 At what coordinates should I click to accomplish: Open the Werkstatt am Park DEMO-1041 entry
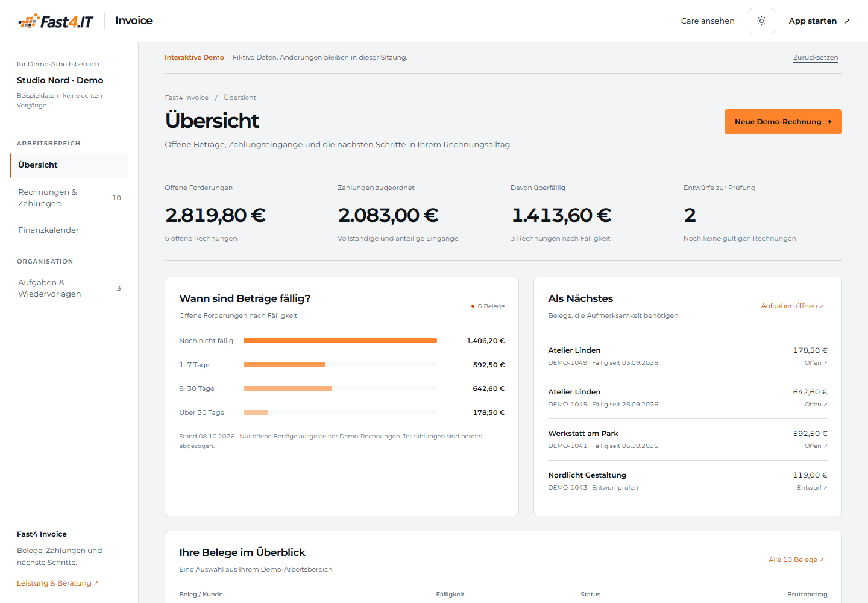click(688, 440)
